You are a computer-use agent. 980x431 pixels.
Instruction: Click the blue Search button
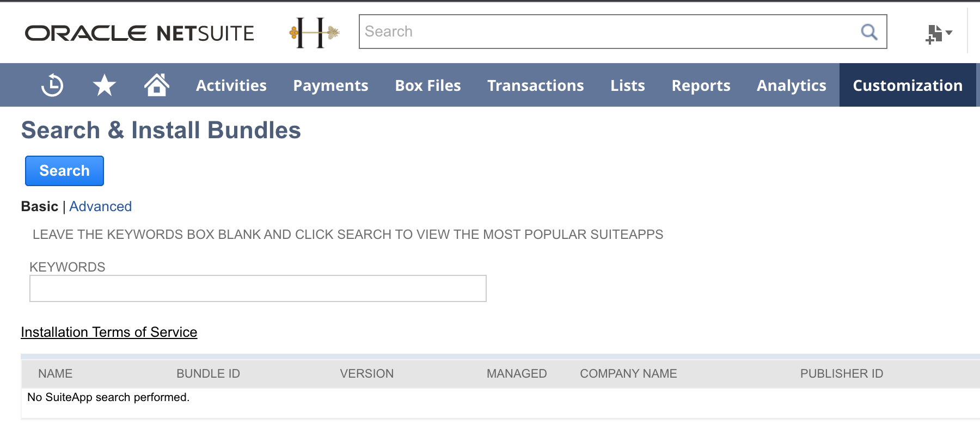(x=64, y=171)
